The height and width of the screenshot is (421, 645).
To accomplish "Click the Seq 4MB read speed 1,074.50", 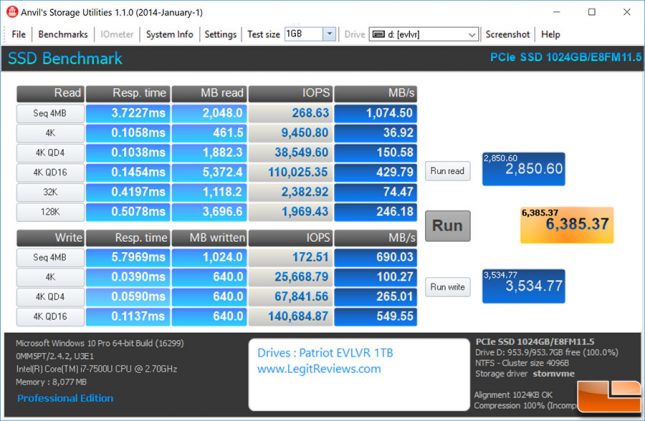I will click(x=375, y=113).
